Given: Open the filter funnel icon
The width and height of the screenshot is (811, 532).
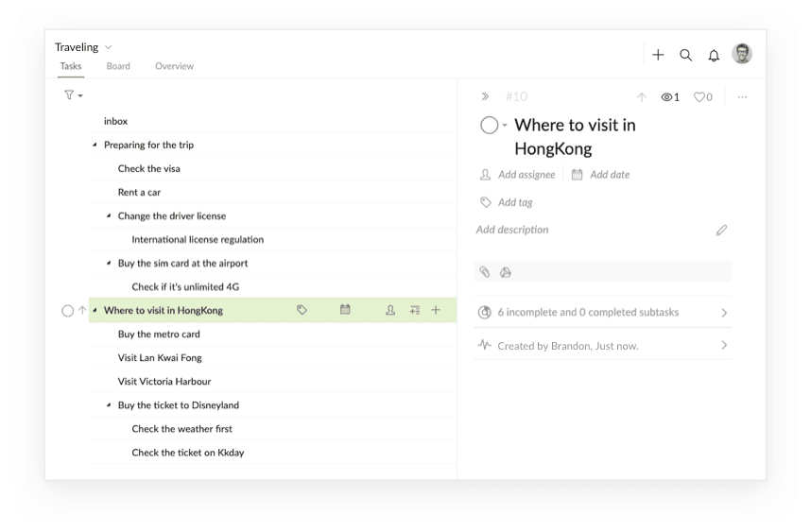Looking at the screenshot, I should pyautogui.click(x=69, y=94).
